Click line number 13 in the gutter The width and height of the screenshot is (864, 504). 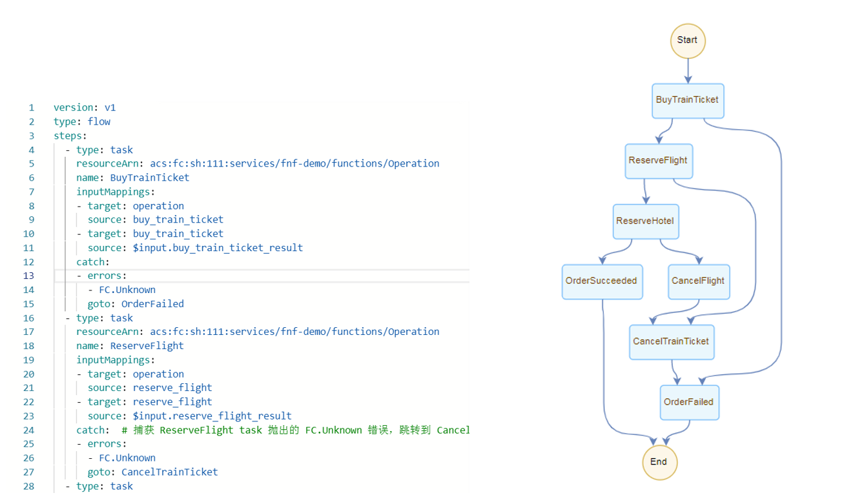pos(28,276)
